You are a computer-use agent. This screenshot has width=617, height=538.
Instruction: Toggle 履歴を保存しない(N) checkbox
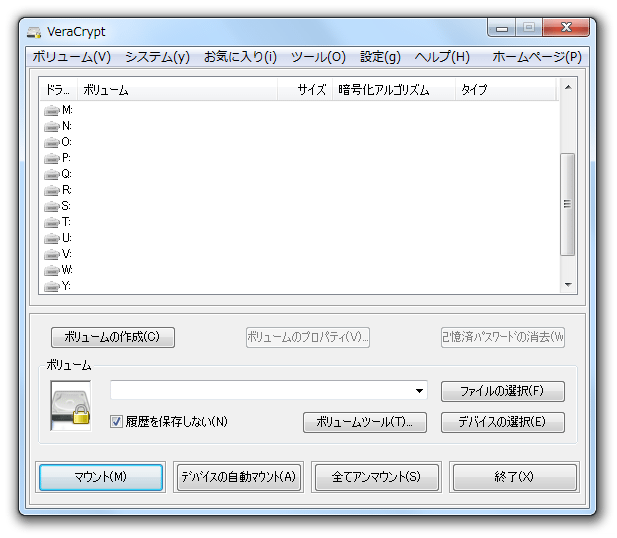pos(116,422)
